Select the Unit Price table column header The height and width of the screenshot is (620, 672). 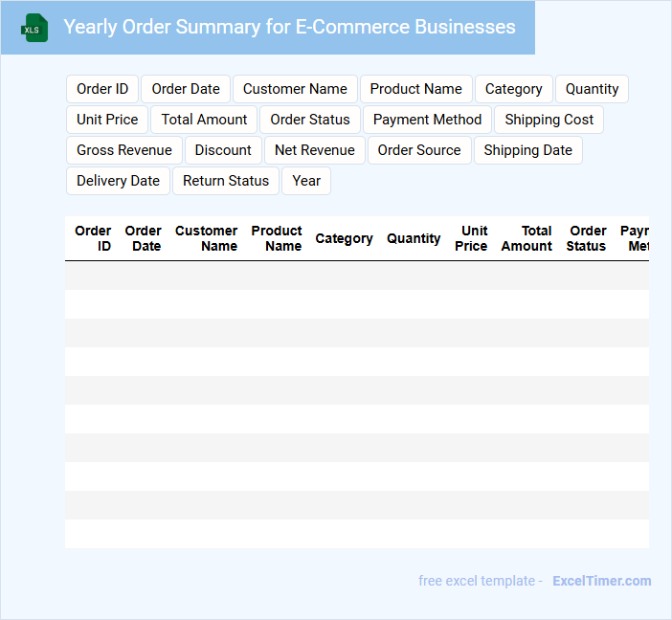(x=471, y=238)
